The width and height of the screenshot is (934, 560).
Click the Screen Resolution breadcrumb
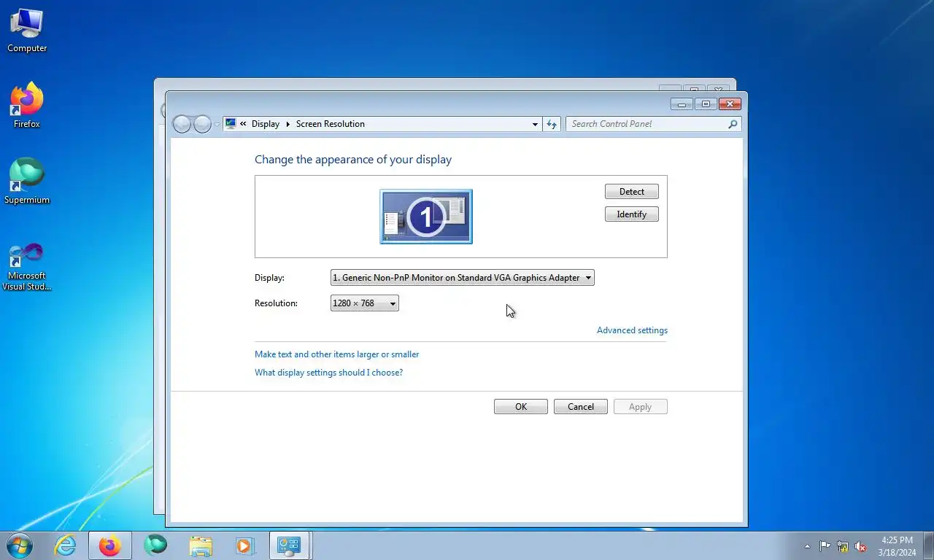(x=331, y=124)
